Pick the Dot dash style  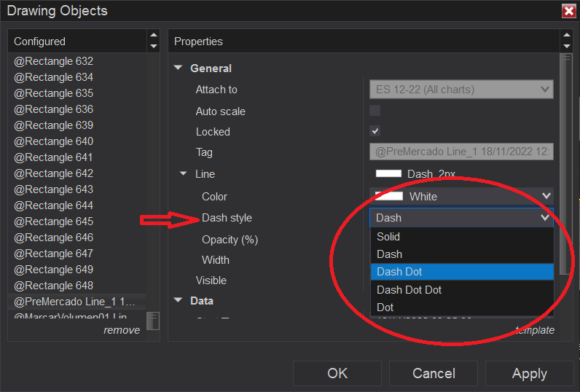point(385,307)
